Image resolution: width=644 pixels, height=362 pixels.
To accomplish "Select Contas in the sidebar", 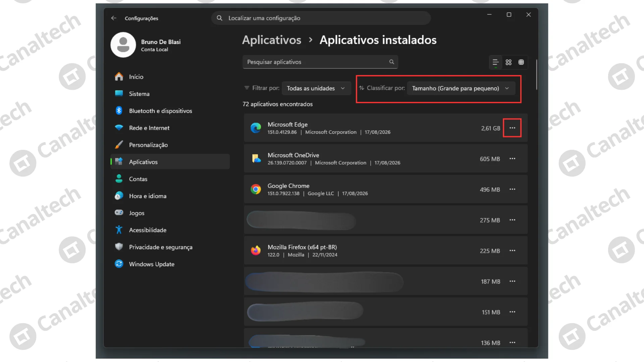I will click(x=170, y=179).
